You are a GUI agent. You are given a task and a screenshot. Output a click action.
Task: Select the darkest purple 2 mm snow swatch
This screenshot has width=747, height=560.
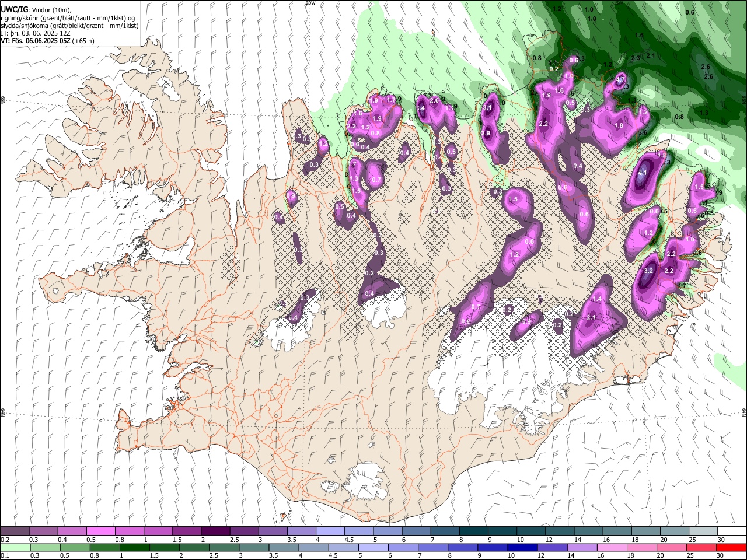pos(215,531)
